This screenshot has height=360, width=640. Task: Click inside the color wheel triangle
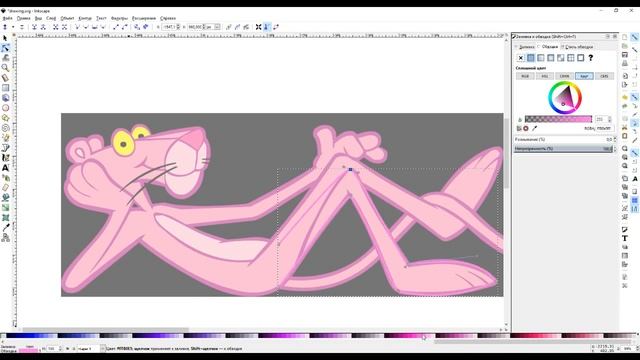point(565,98)
